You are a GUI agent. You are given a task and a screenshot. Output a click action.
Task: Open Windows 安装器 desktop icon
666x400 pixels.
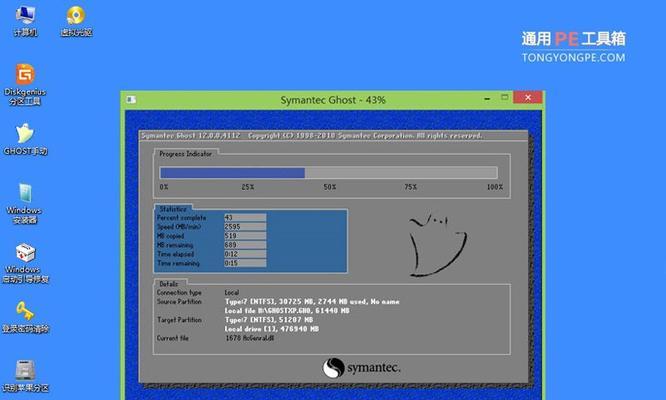coord(25,204)
